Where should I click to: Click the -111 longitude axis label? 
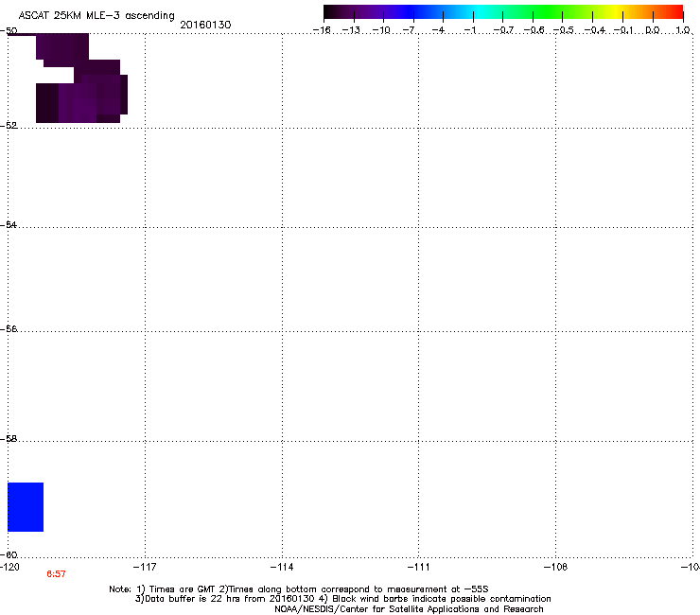[419, 567]
